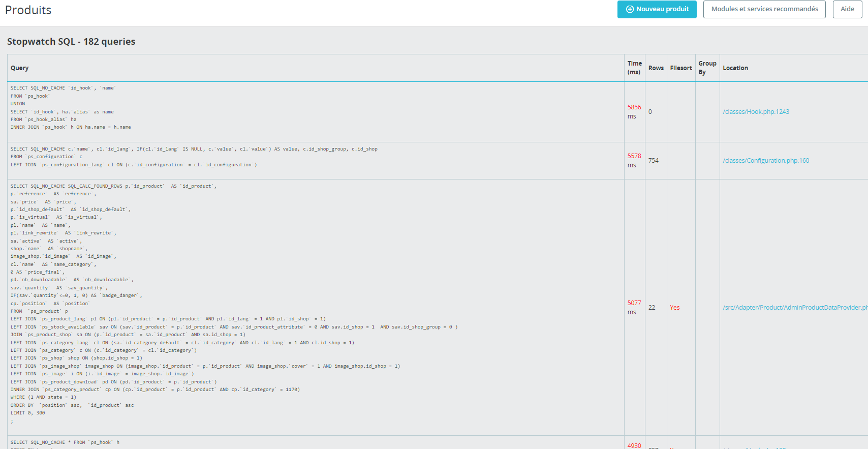This screenshot has width=868, height=449.
Task: Select the 5578 ms time value
Action: pyautogui.click(x=634, y=161)
